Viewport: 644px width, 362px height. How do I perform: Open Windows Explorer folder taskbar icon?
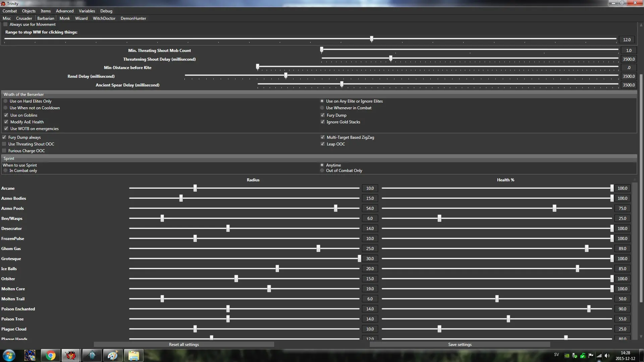point(133,355)
